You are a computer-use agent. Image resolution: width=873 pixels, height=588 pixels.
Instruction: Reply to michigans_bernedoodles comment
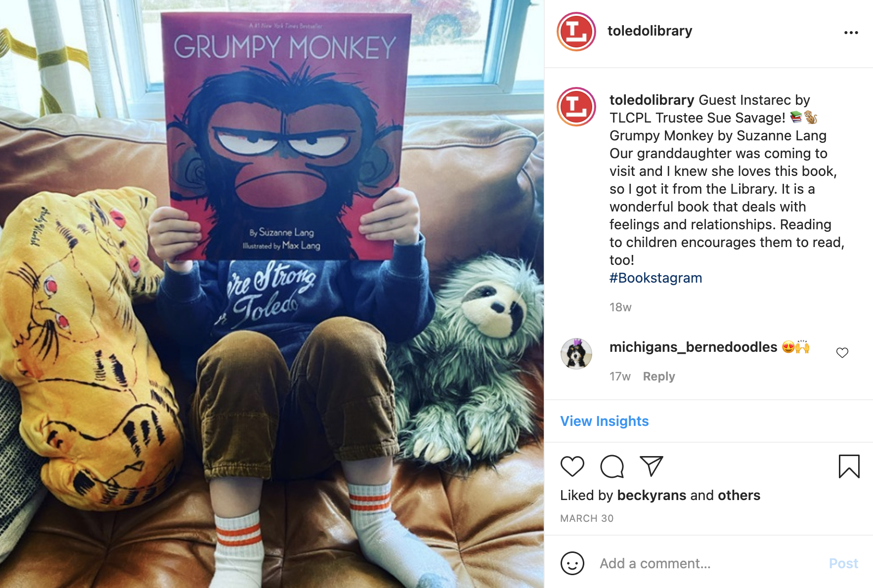pyautogui.click(x=659, y=377)
